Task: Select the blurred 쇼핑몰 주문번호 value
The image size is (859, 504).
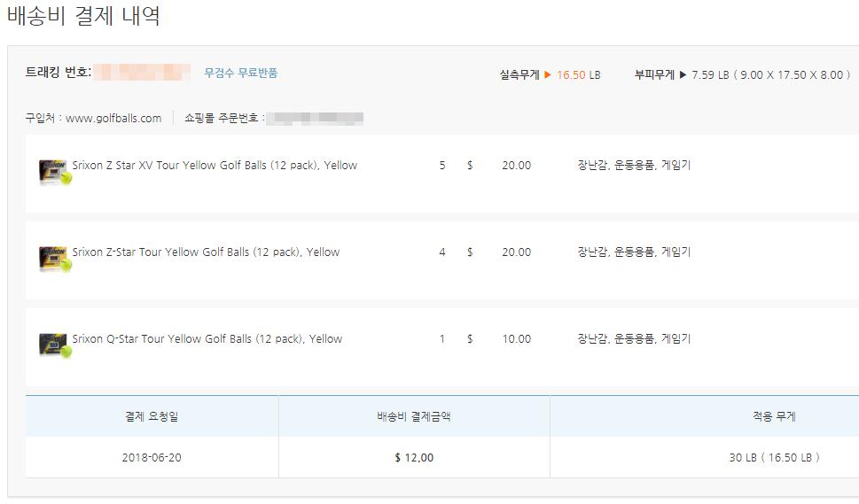Action: pos(316,118)
